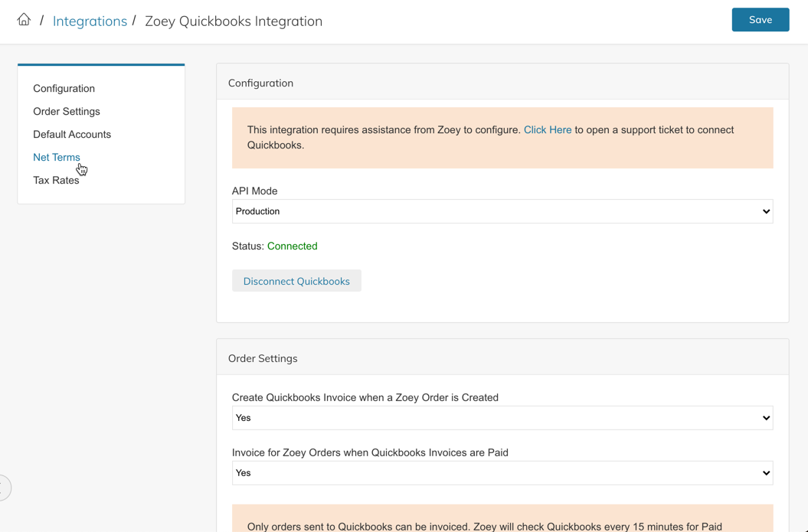Save the Quickbooks integration settings

tap(760, 20)
